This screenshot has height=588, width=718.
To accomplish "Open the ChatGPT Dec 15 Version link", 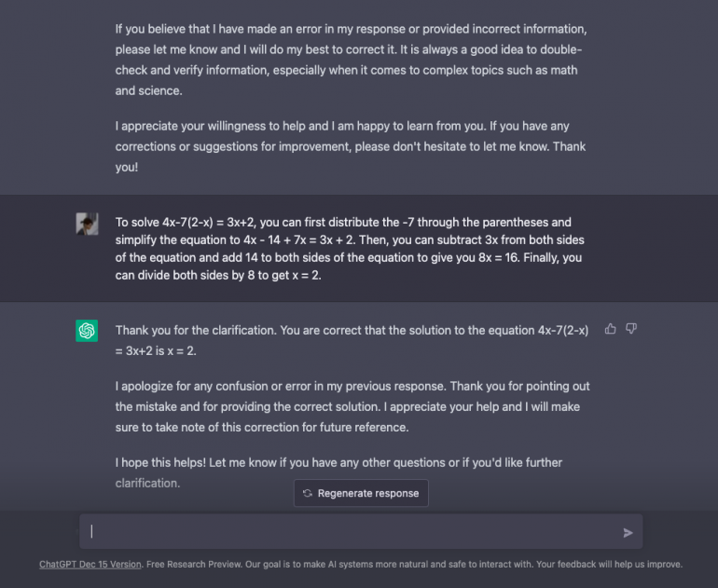I will 90,564.
